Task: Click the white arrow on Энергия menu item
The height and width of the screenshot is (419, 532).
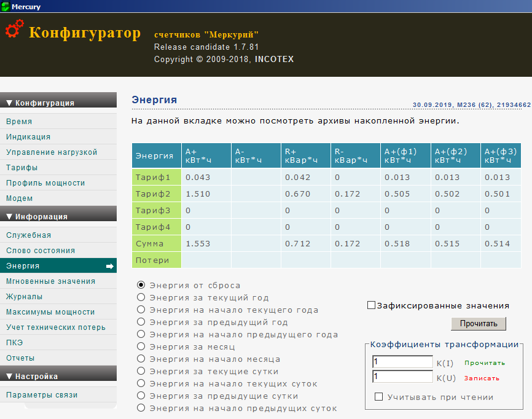Action: tap(109, 266)
